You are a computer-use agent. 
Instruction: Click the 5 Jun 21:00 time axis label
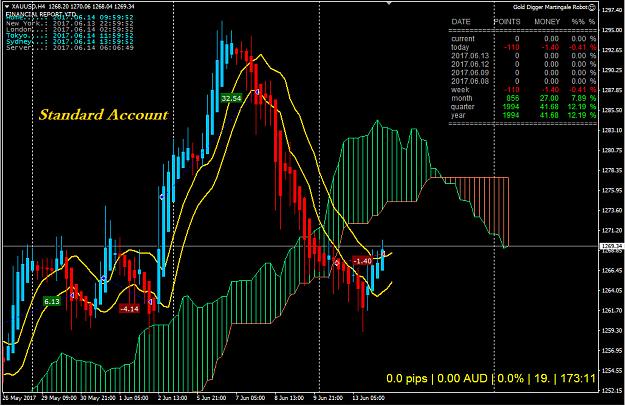[x=211, y=398]
